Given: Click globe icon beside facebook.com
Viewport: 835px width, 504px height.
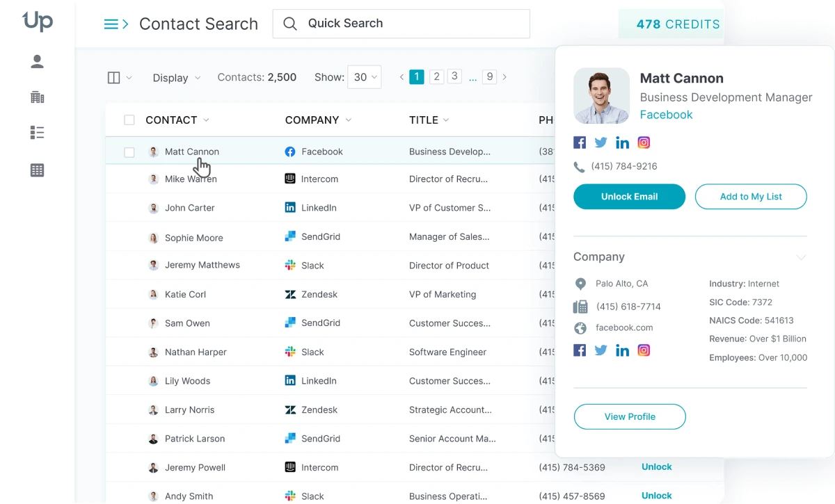Looking at the screenshot, I should 580,328.
